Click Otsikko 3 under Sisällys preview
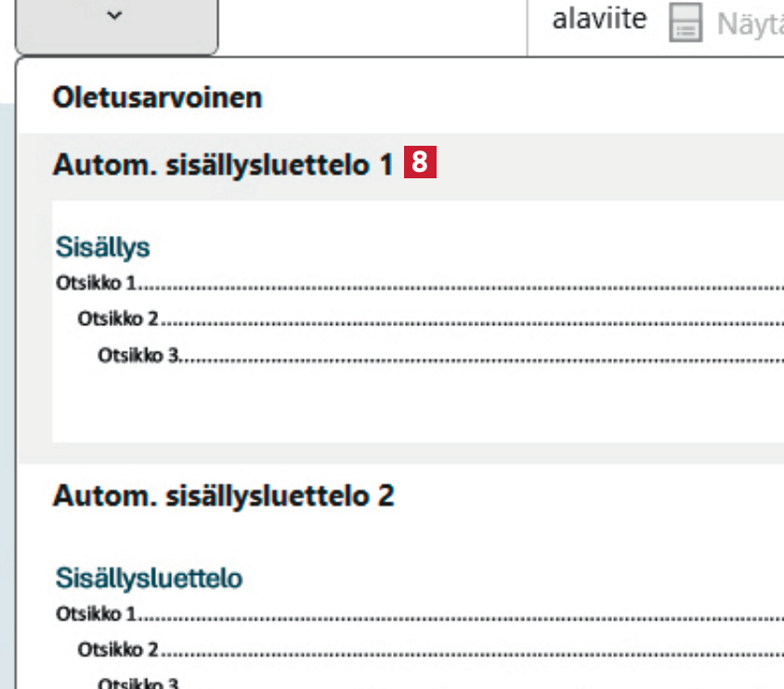 point(137,356)
